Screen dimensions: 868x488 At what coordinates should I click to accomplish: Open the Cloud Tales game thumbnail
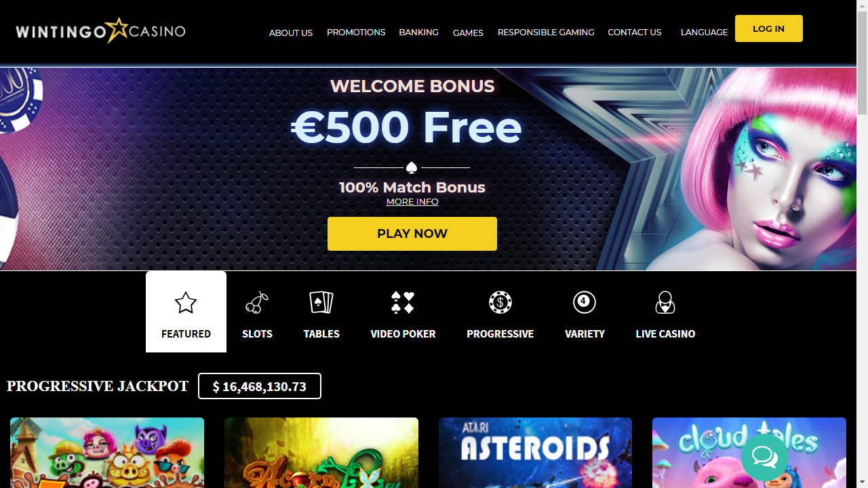749,453
